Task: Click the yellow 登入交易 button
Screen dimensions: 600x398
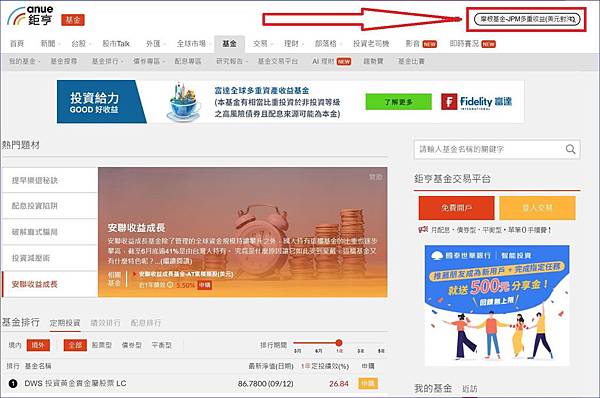Action: point(537,208)
